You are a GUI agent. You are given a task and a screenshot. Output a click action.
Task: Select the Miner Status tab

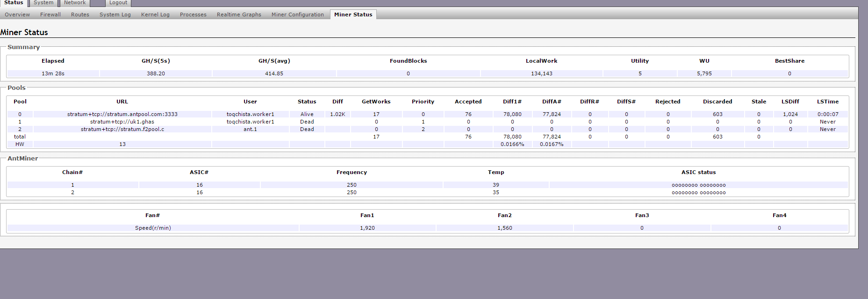point(353,15)
